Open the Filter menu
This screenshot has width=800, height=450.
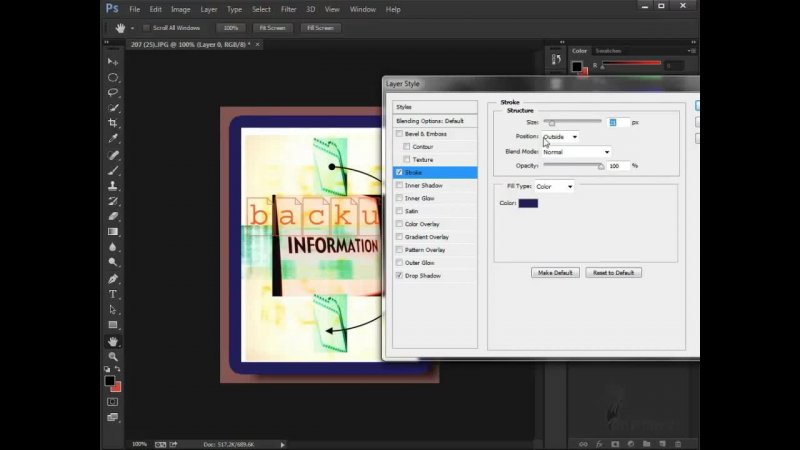(x=288, y=9)
